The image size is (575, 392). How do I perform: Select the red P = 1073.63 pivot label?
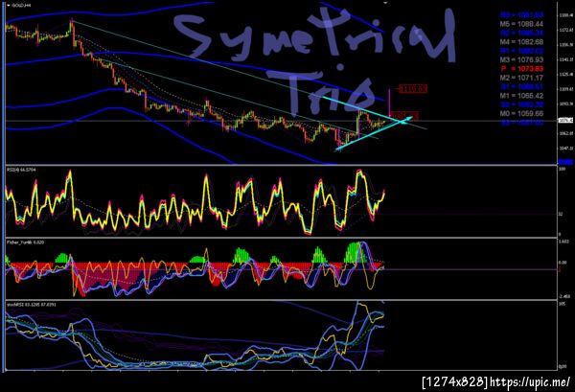(x=522, y=69)
